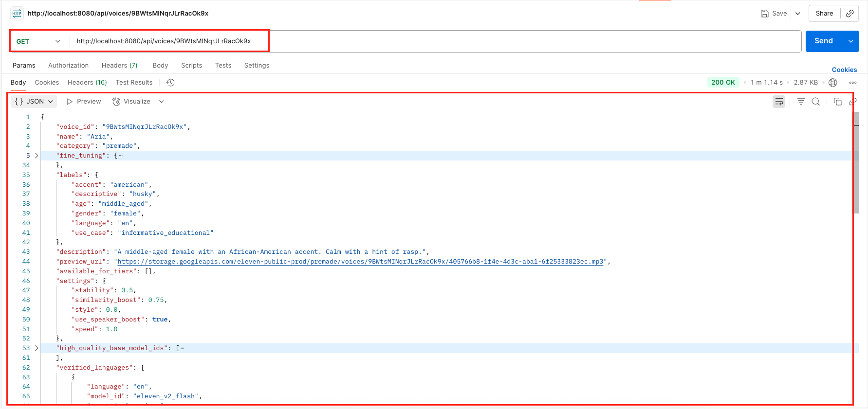Image resolution: width=868 pixels, height=409 pixels.
Task: Expand the fine_tuning object on line 5
Action: [36, 156]
